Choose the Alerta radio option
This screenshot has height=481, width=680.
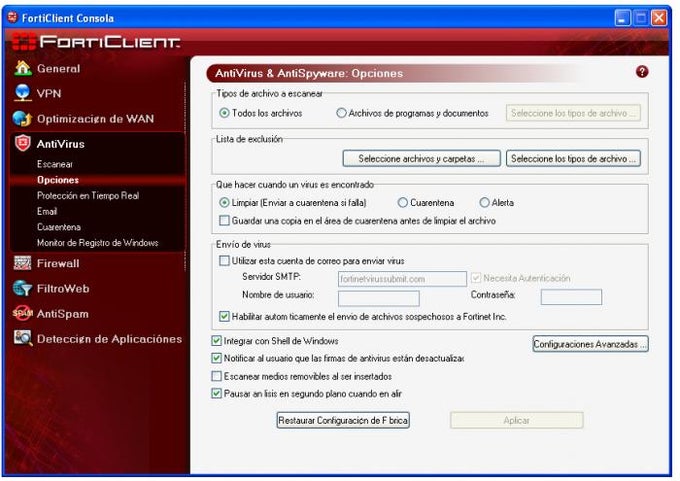pos(484,202)
